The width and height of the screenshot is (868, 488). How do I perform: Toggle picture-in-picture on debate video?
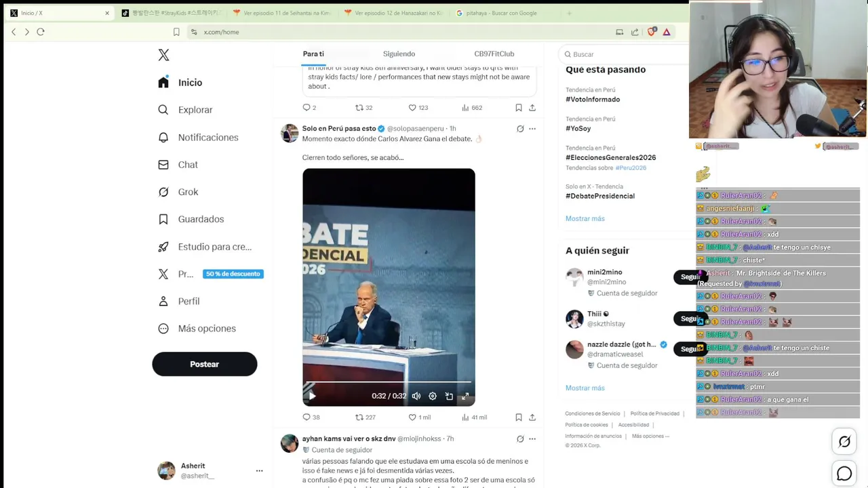(x=449, y=396)
